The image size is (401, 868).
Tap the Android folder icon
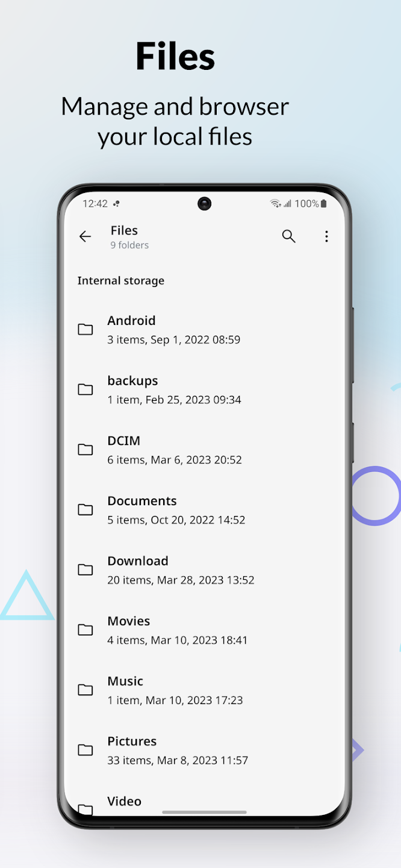pyautogui.click(x=85, y=329)
